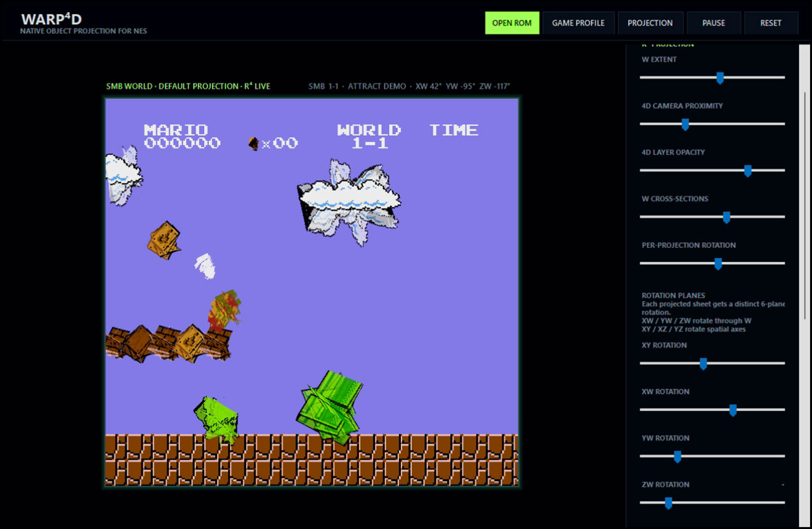Adjust the W CROSS-SECTIONS slider
The height and width of the screenshot is (529, 812).
point(712,217)
